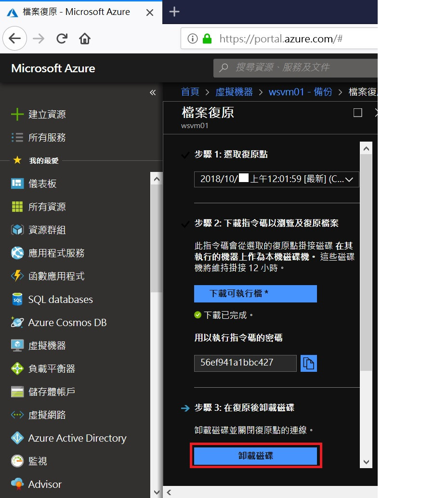Click the 步驟 1: 選取復原點 heading
Screen dimensions: 448x498
tap(231, 154)
